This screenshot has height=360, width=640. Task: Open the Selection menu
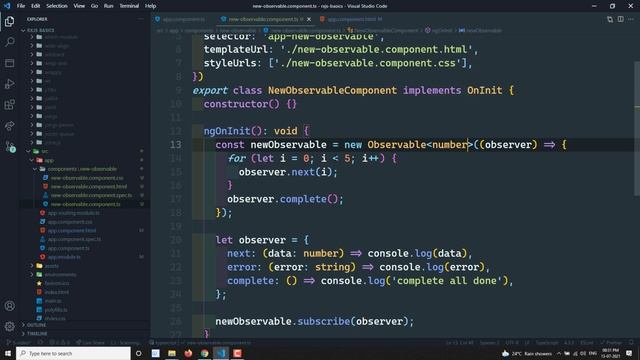point(57,6)
